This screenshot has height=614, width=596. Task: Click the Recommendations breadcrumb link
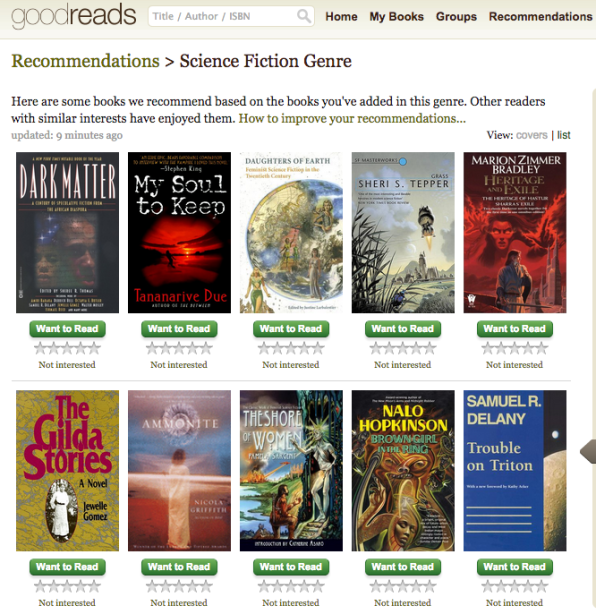pyautogui.click(x=85, y=61)
